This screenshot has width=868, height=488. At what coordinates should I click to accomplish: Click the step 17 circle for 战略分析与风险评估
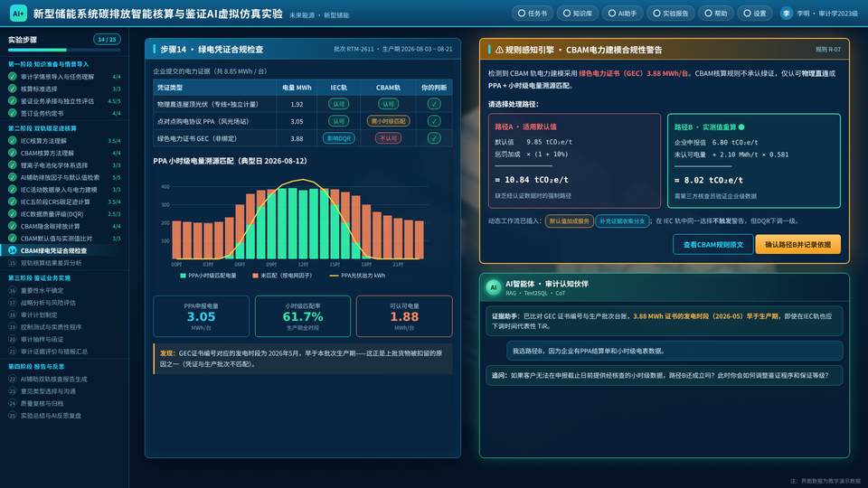12,303
